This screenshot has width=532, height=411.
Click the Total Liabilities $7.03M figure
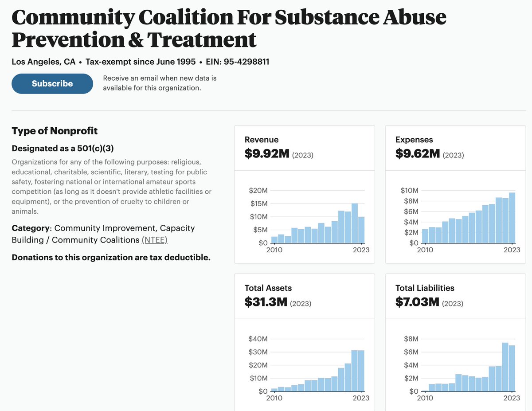[x=417, y=302]
